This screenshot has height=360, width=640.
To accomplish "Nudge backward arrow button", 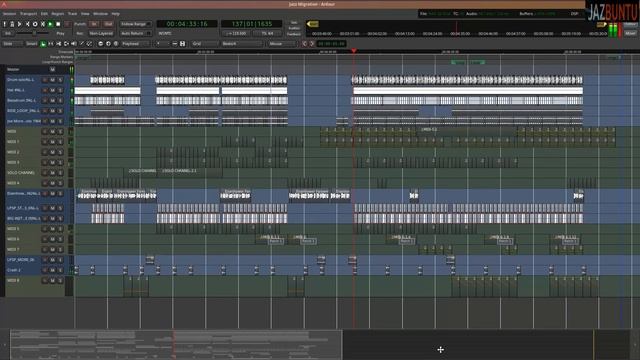I will click(304, 44).
